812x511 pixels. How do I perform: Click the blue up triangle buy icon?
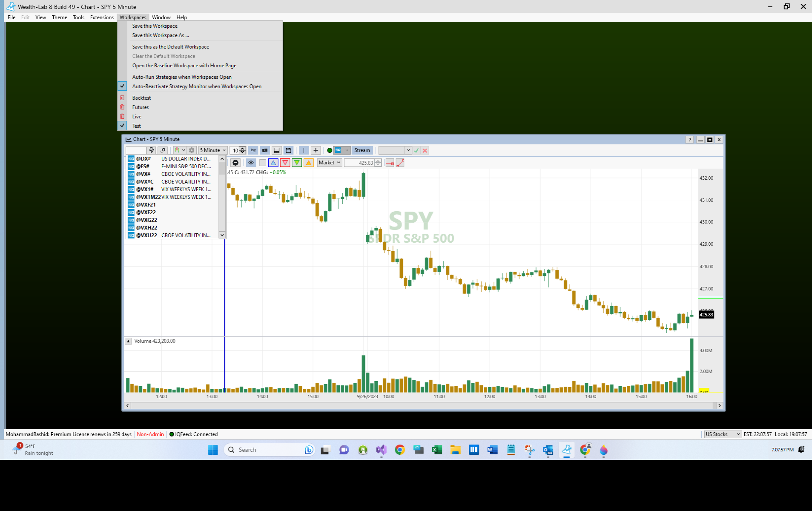(273, 163)
